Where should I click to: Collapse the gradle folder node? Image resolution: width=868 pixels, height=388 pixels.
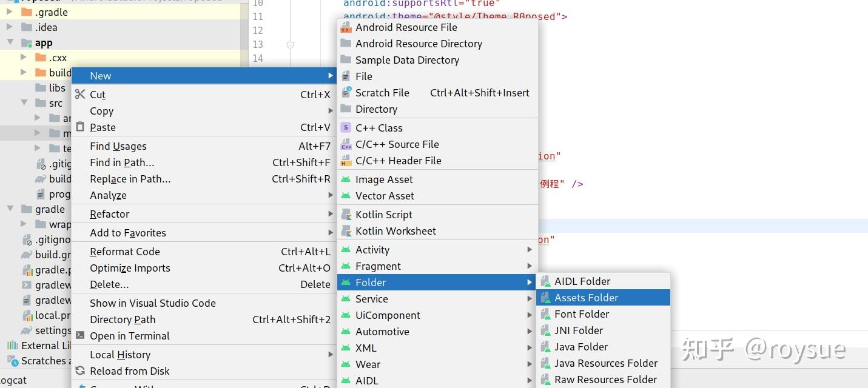pyautogui.click(x=10, y=209)
